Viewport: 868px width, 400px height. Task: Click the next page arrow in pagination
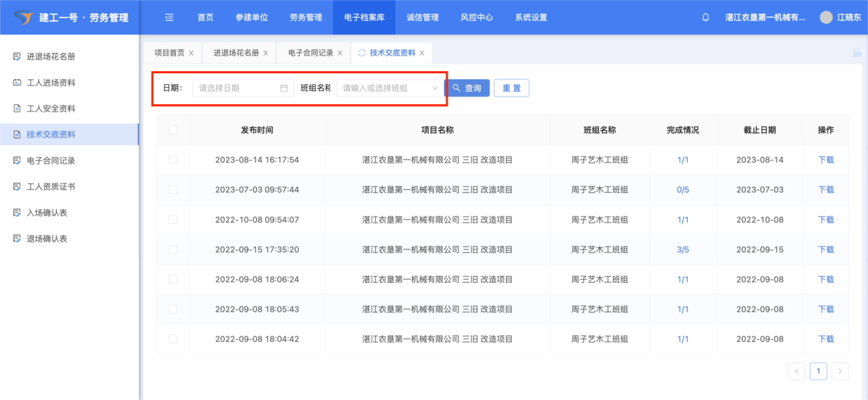pyautogui.click(x=840, y=371)
